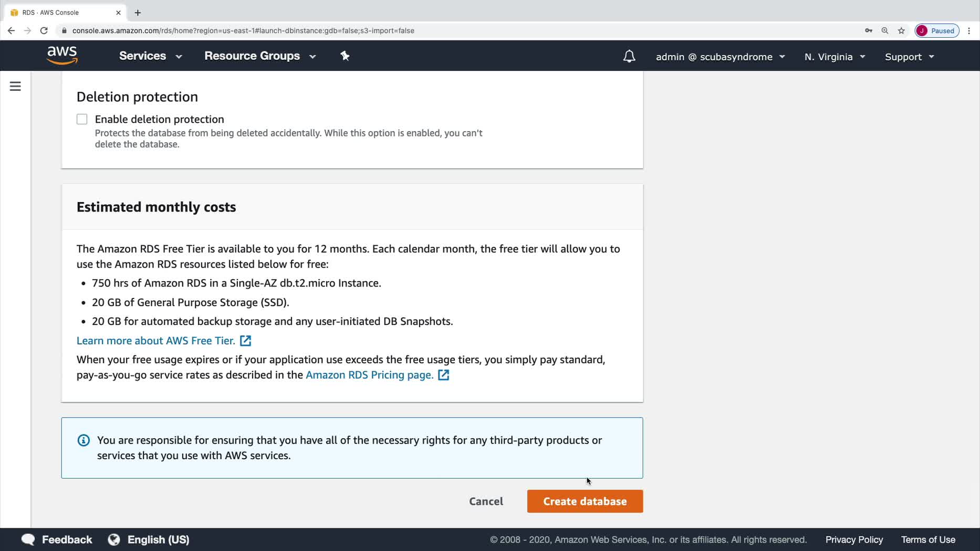
Task: Open the hamburger side navigation menu
Action: point(15,86)
